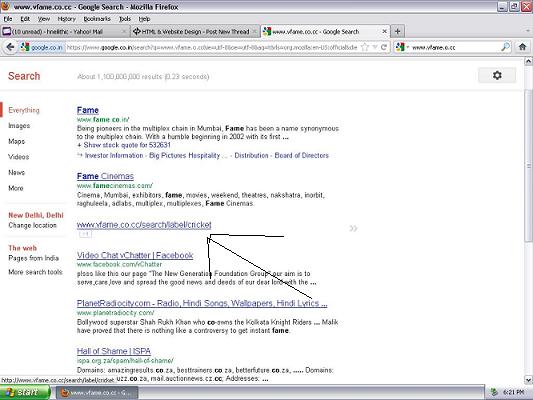Expand More in the left sidebar
This screenshot has height=400, width=533.
[x=16, y=188]
